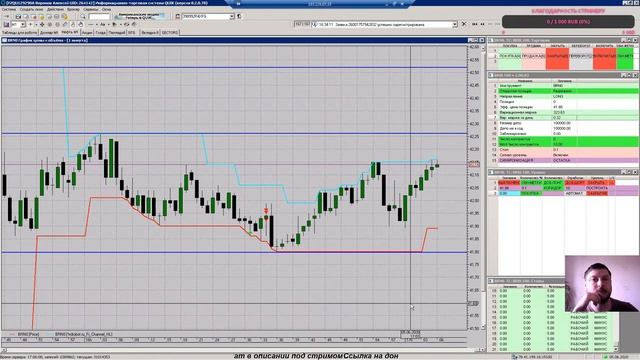Open the Создать окно menu

click(31, 9)
